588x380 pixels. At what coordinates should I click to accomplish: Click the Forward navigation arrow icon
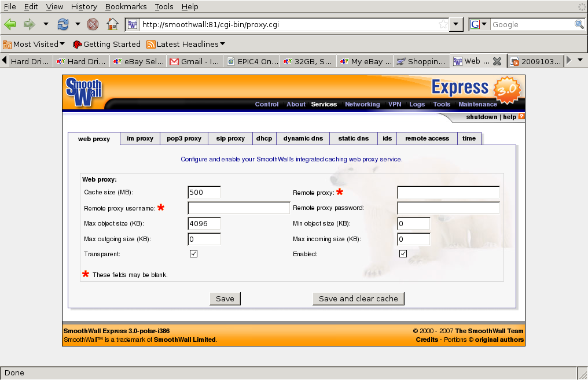(29, 24)
